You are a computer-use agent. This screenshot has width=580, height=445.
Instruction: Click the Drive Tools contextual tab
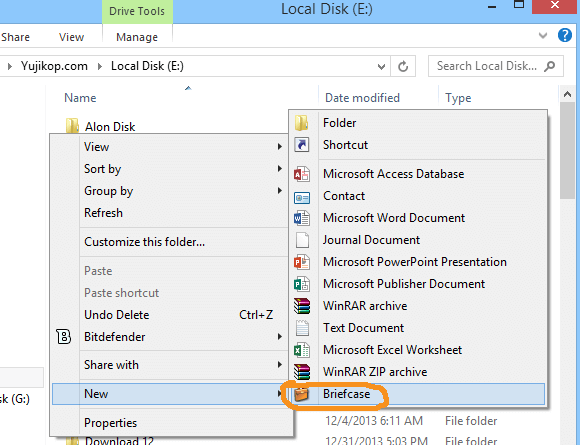click(137, 11)
